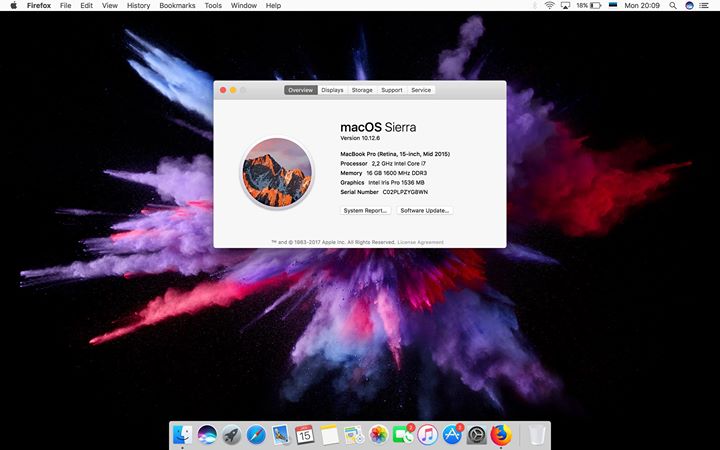Open Spotlight search magnifier

click(x=673, y=6)
